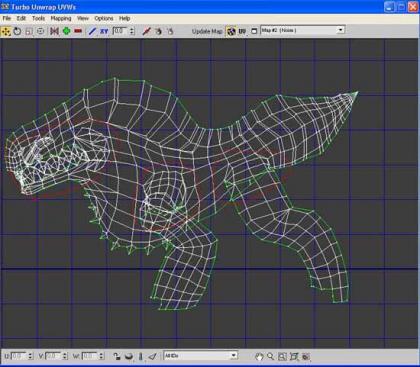Image resolution: width=420 pixels, height=367 pixels.
Task: Open the Map #2 (None) dropdown
Action: pos(302,30)
